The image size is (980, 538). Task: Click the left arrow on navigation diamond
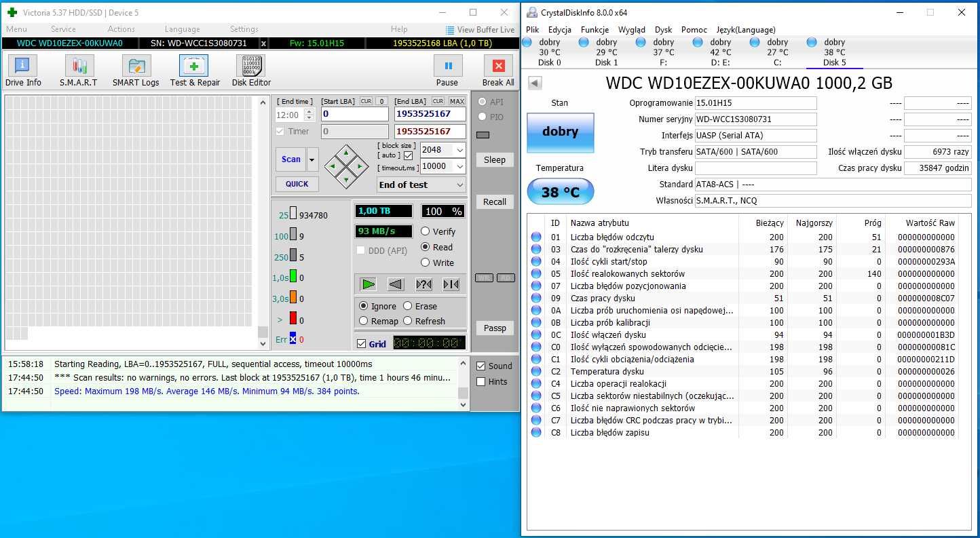click(x=333, y=166)
